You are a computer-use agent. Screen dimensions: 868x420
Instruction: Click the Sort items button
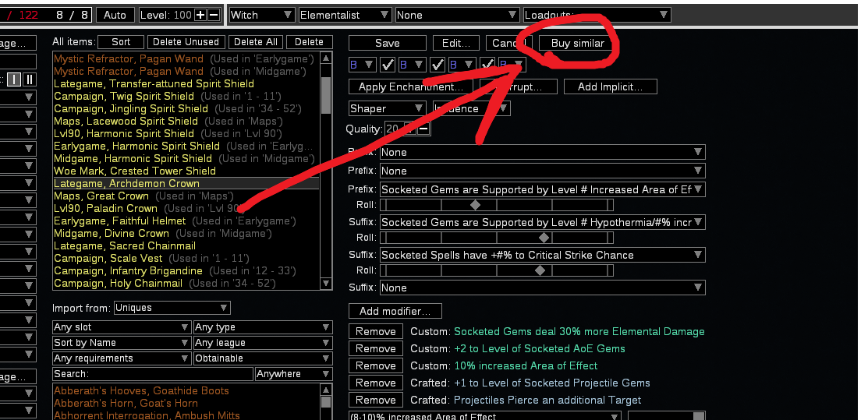pyautogui.click(x=121, y=41)
